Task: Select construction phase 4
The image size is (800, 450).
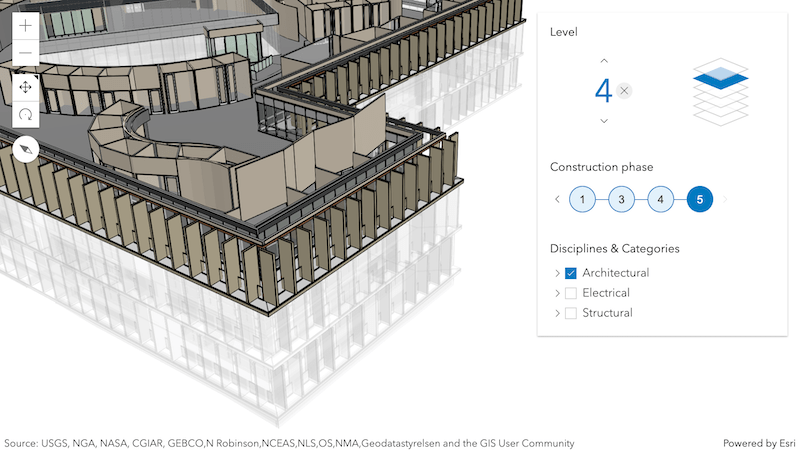Action: (661, 199)
